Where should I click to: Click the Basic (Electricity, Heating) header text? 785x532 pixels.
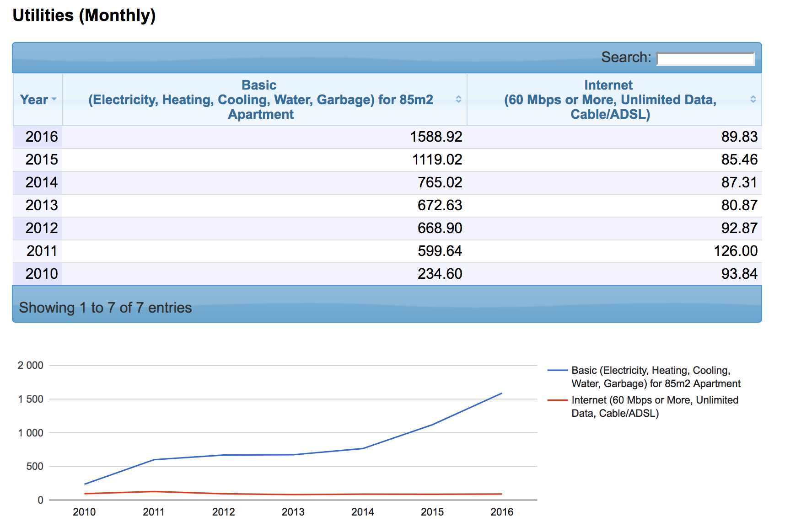tap(260, 100)
